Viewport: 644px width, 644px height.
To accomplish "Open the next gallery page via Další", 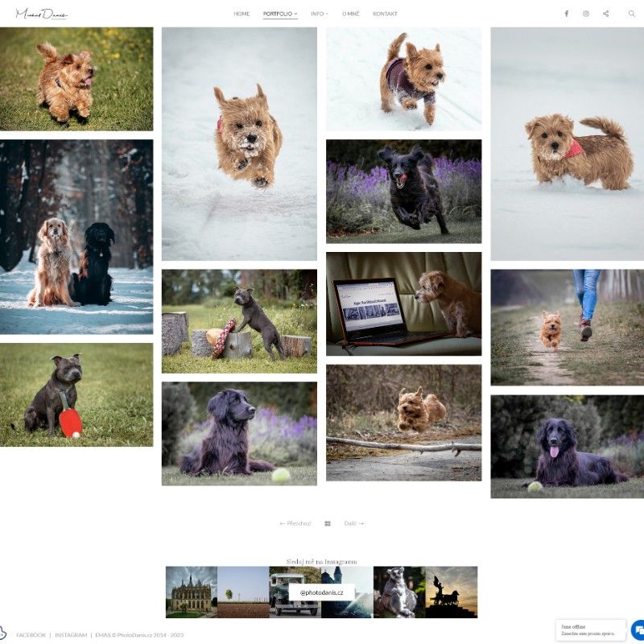I will [354, 522].
